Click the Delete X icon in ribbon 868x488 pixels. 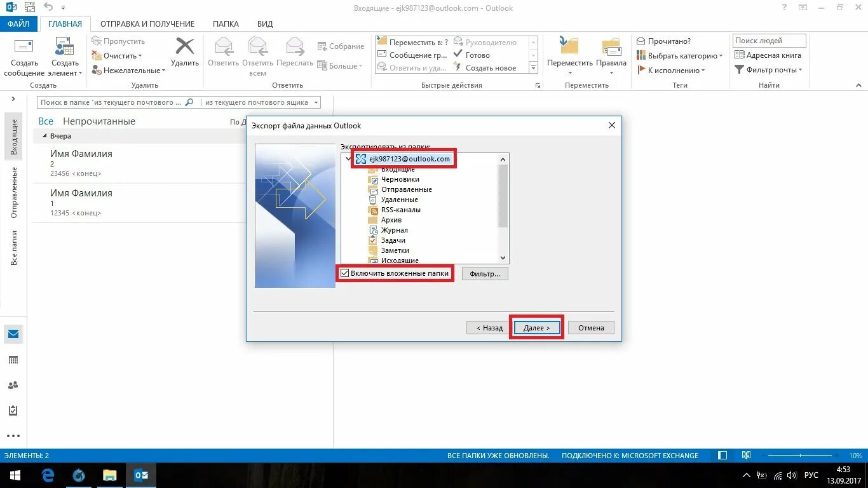point(185,46)
